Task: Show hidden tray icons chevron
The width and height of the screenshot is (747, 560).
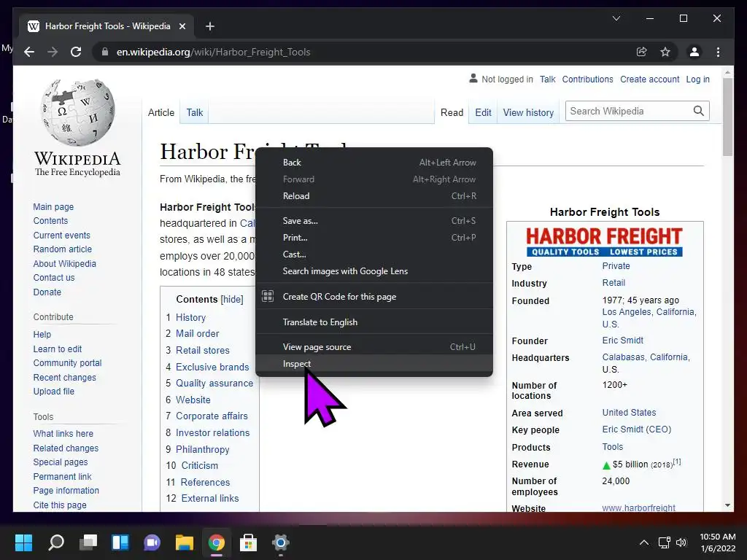Action: [643, 542]
